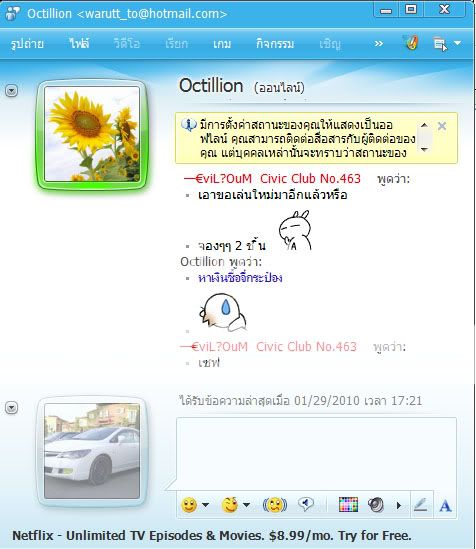The width and height of the screenshot is (476, 549).
Task: Send a nudge with shaking face icon
Action: pos(275,505)
